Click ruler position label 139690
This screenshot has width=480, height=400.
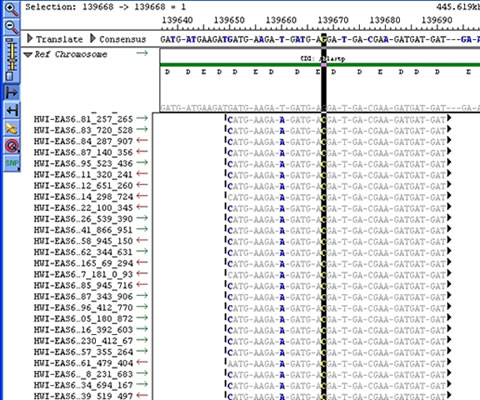pos(437,20)
